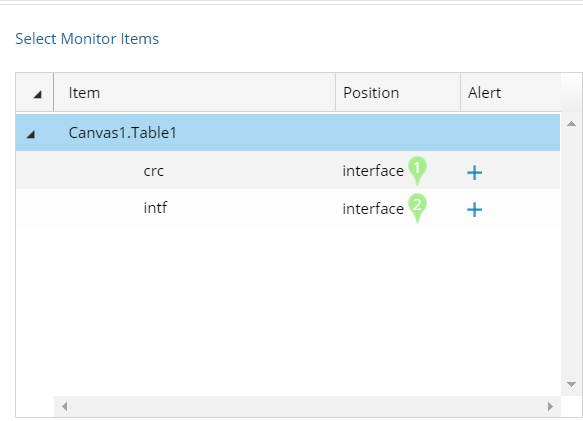Click the horizontal scrollbar track
Image resolution: width=583 pixels, height=421 pixels.
coord(307,406)
